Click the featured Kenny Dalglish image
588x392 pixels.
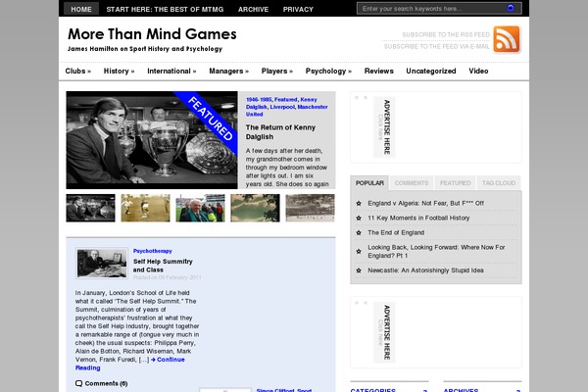152,140
